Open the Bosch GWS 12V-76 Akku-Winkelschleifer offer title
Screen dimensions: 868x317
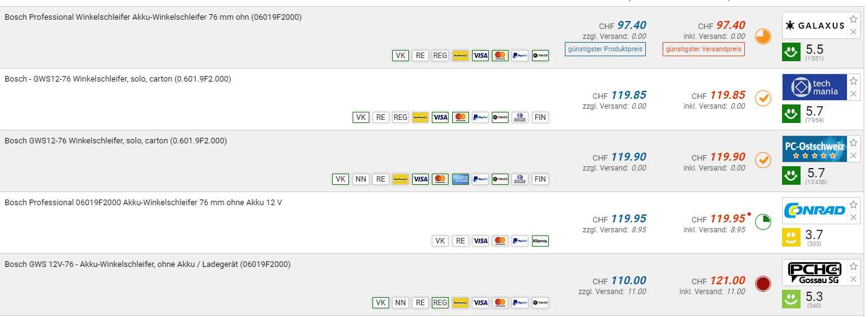coord(147,264)
